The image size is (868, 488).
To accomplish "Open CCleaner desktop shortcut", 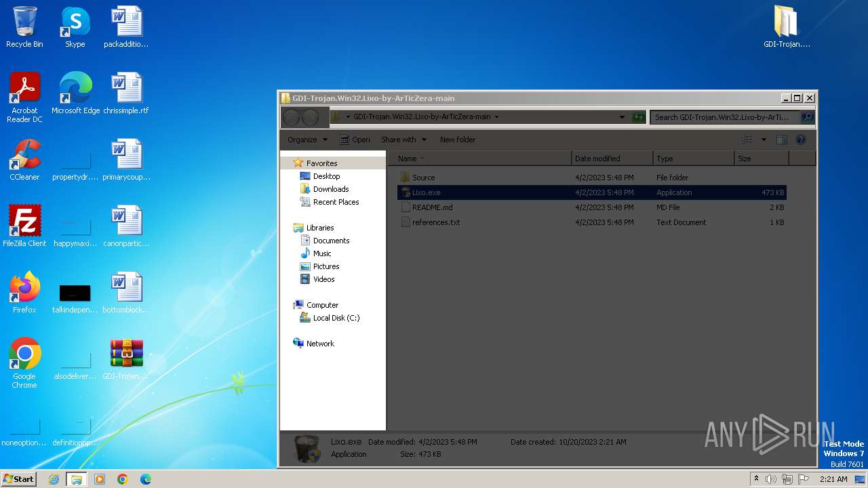I will click(x=24, y=160).
